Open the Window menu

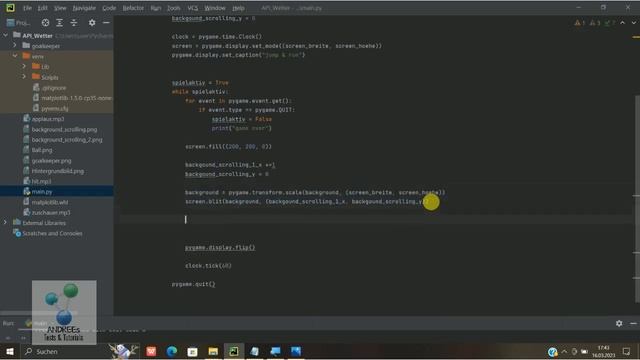(x=215, y=8)
